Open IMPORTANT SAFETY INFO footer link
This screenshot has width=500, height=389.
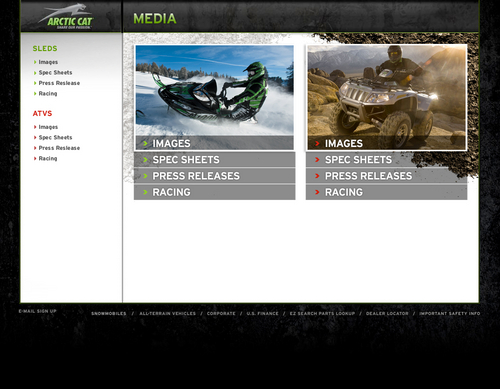tap(450, 313)
